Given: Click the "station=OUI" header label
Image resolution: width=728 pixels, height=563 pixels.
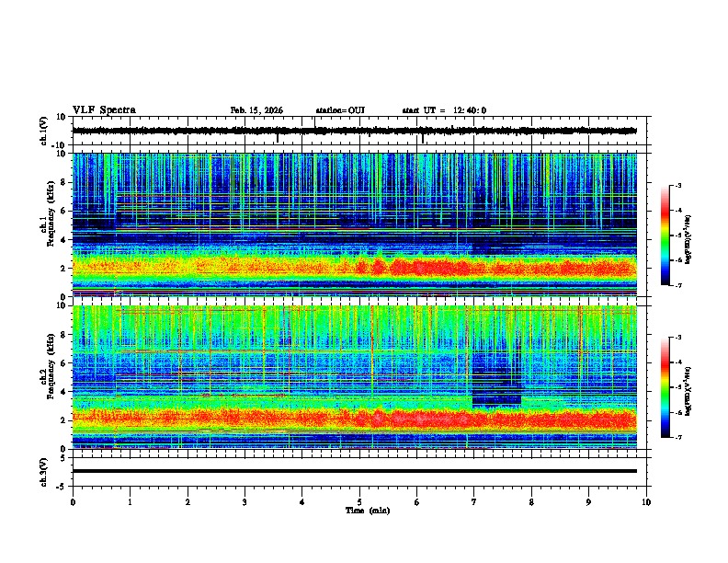Looking at the screenshot, I should click(x=340, y=110).
